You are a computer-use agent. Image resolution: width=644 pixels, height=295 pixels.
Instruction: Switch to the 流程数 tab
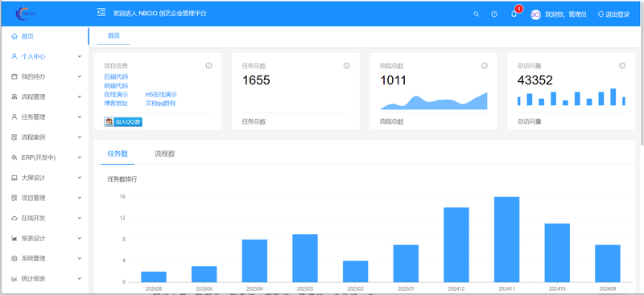(x=165, y=154)
